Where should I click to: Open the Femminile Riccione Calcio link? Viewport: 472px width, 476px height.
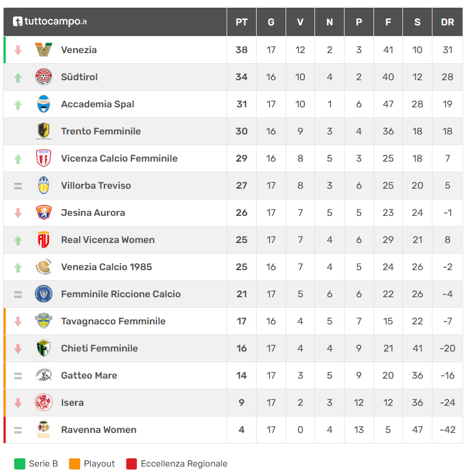121,294
